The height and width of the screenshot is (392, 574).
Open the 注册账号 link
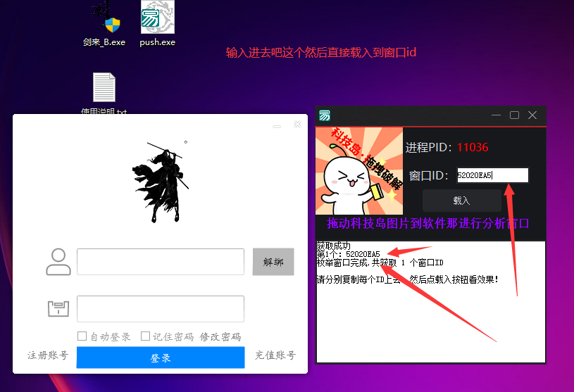pyautogui.click(x=47, y=355)
